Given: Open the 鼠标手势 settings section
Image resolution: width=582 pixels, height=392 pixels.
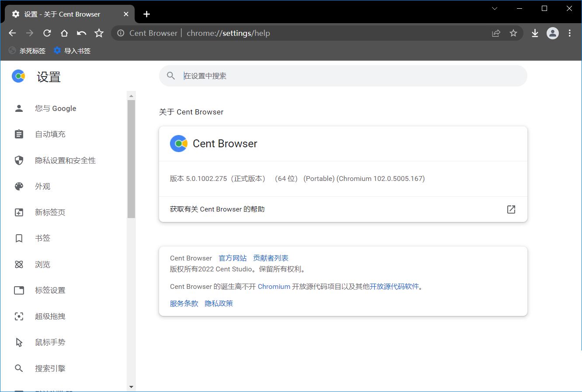Looking at the screenshot, I should click(50, 342).
